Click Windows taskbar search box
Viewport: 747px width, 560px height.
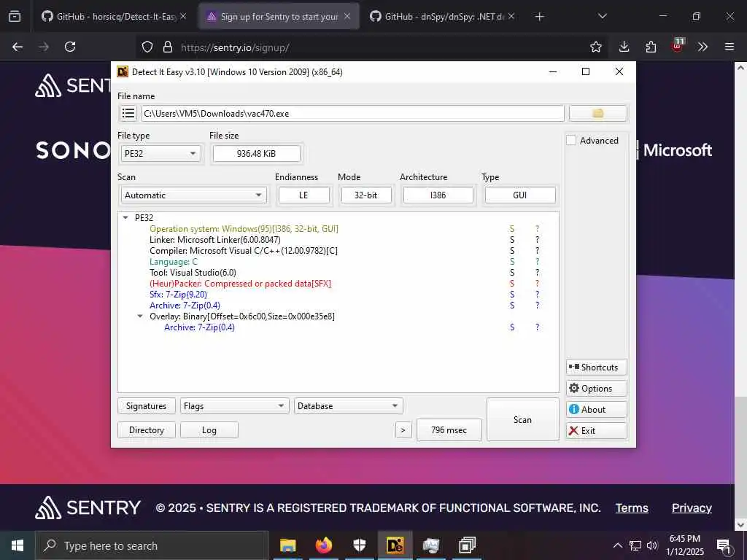click(x=152, y=545)
